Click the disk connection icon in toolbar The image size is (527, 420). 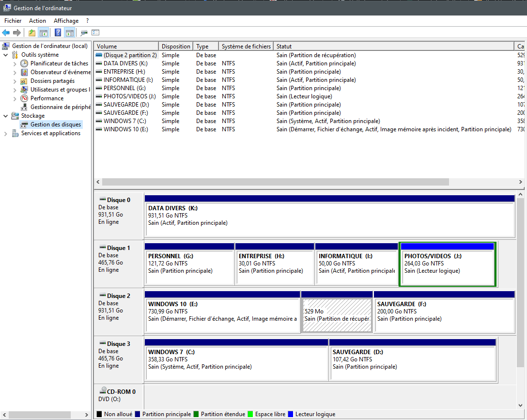pos(84,33)
